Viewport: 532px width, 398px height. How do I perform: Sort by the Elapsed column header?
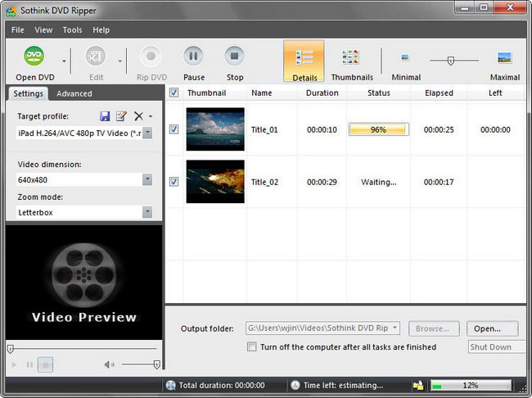click(x=439, y=93)
